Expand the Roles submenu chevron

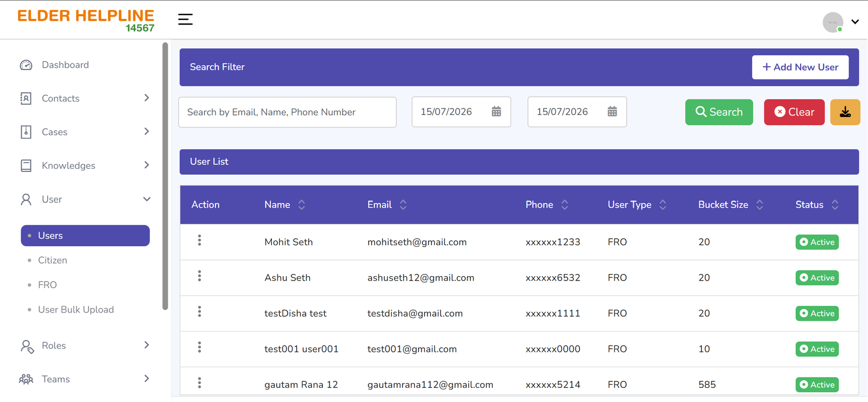146,345
